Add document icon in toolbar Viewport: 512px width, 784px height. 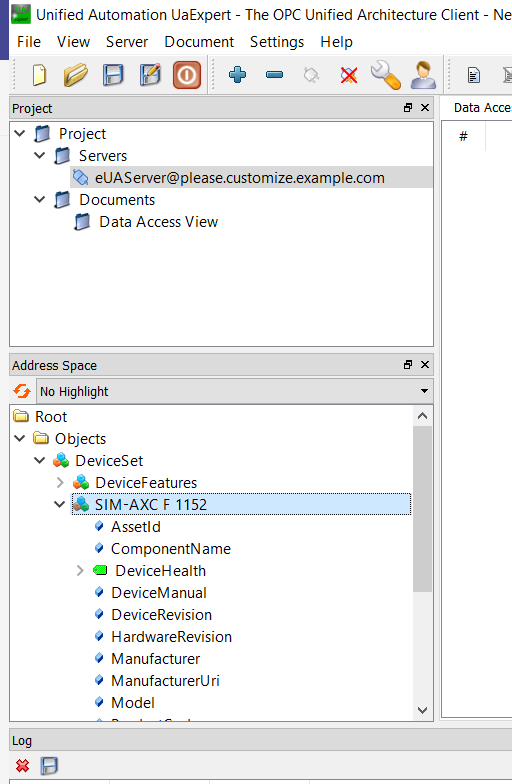[x=473, y=76]
